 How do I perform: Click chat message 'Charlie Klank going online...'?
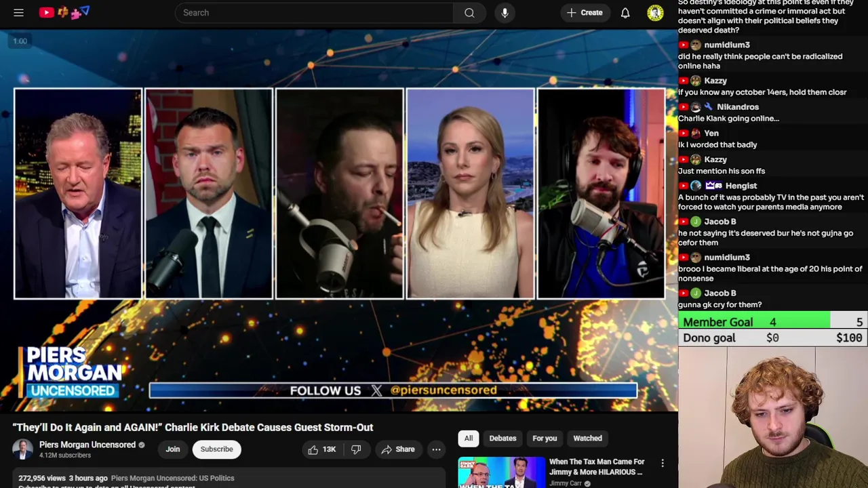[x=728, y=119]
